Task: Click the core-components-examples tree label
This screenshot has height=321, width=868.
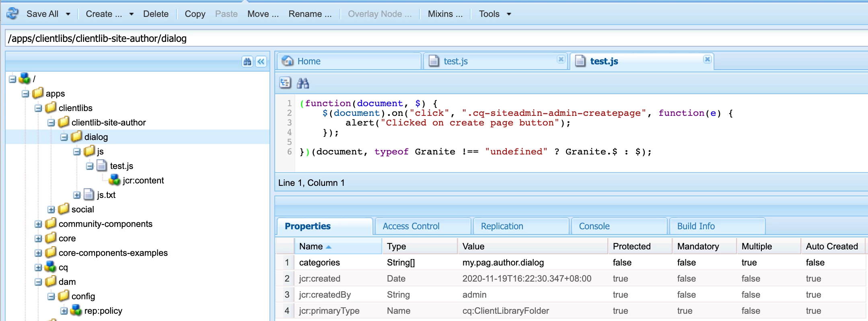Action: point(113,253)
